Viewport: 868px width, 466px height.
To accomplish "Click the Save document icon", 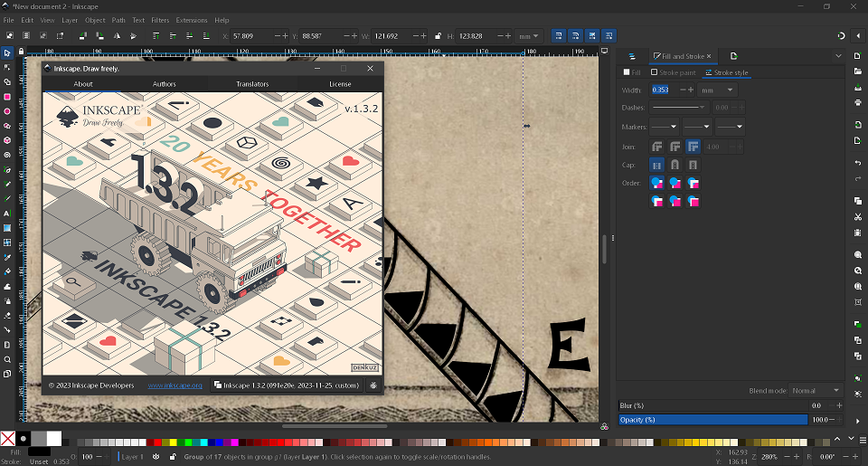I will (x=858, y=87).
